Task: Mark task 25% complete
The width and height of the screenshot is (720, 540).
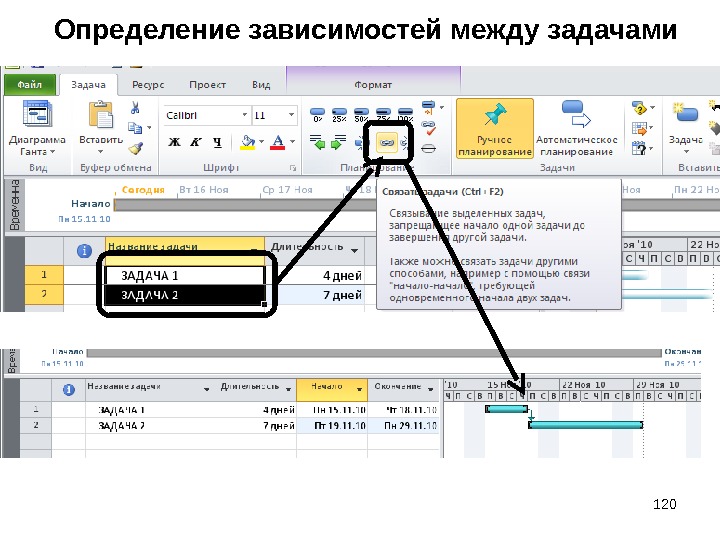Action: pyautogui.click(x=339, y=115)
